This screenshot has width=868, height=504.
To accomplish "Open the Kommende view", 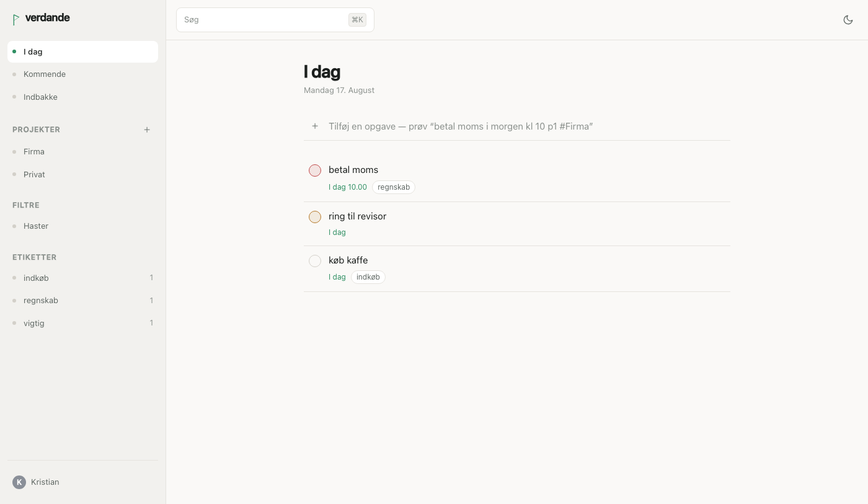I will pos(82,74).
